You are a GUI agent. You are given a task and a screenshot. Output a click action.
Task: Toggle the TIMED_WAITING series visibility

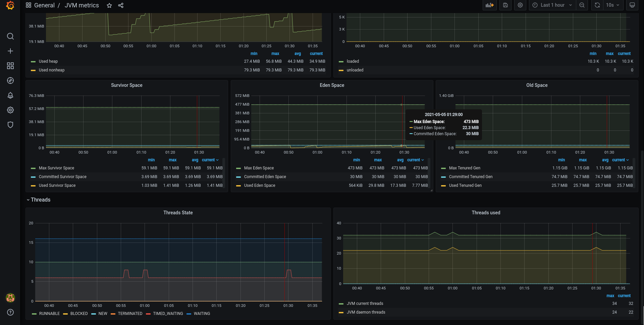168,314
